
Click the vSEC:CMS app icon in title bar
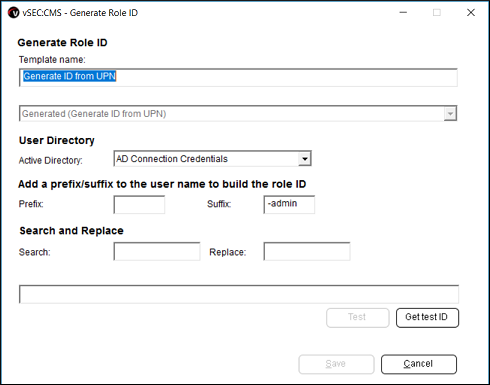coord(14,13)
